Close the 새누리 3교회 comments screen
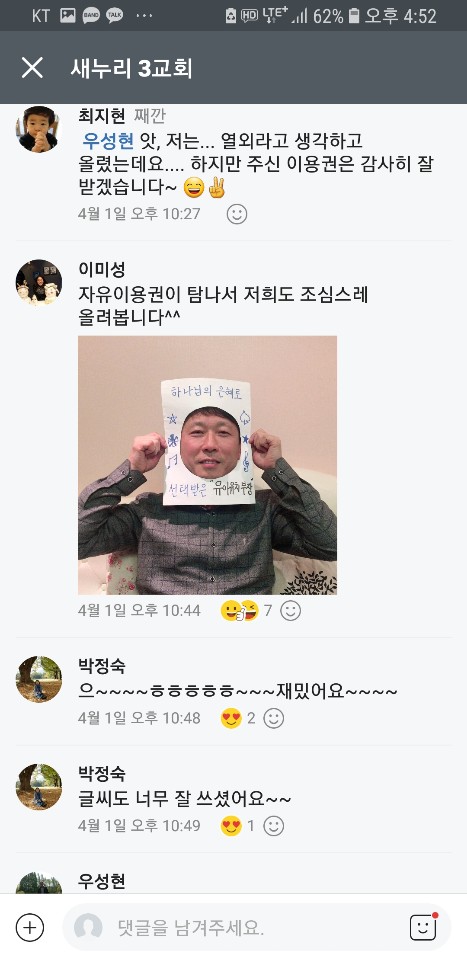The image size is (467, 960). [32, 68]
